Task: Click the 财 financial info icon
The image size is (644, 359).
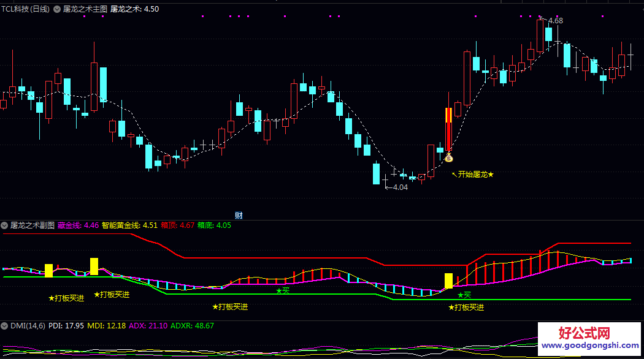Action: (239, 216)
